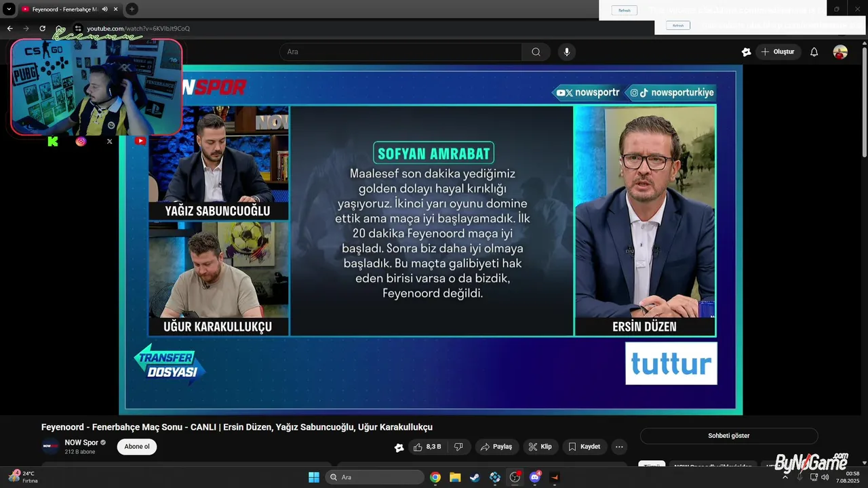
Task: Click the browser back arrow
Action: point(9,28)
